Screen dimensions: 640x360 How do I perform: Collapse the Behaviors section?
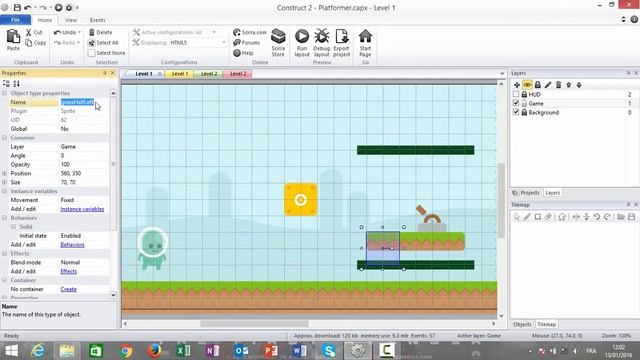(x=4, y=218)
